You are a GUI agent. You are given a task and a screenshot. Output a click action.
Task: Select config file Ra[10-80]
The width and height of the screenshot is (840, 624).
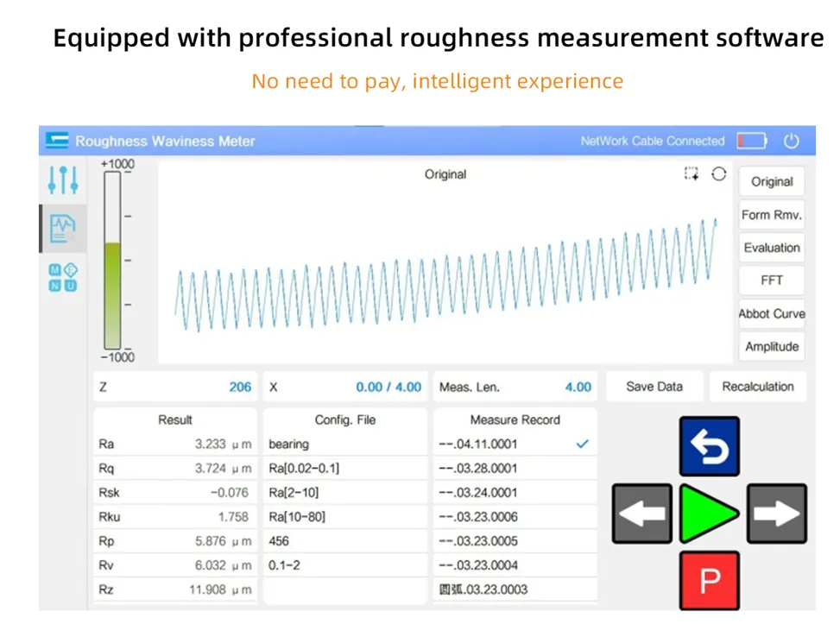click(345, 517)
